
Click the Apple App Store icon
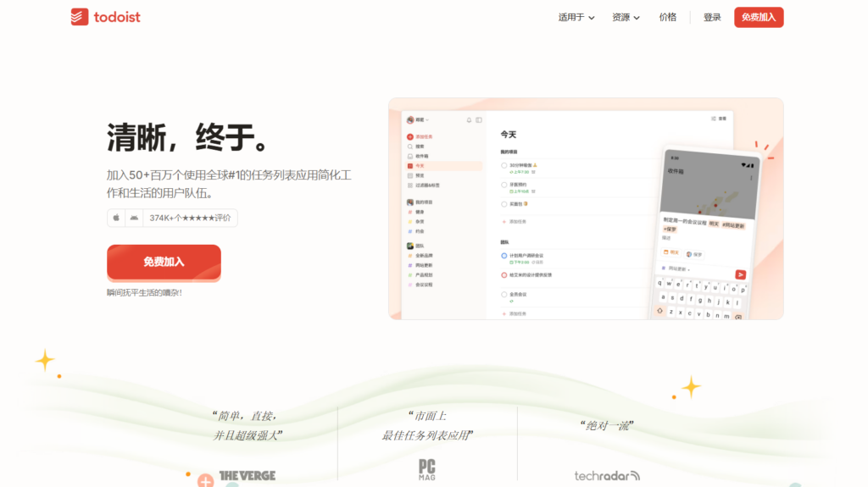[x=116, y=218]
